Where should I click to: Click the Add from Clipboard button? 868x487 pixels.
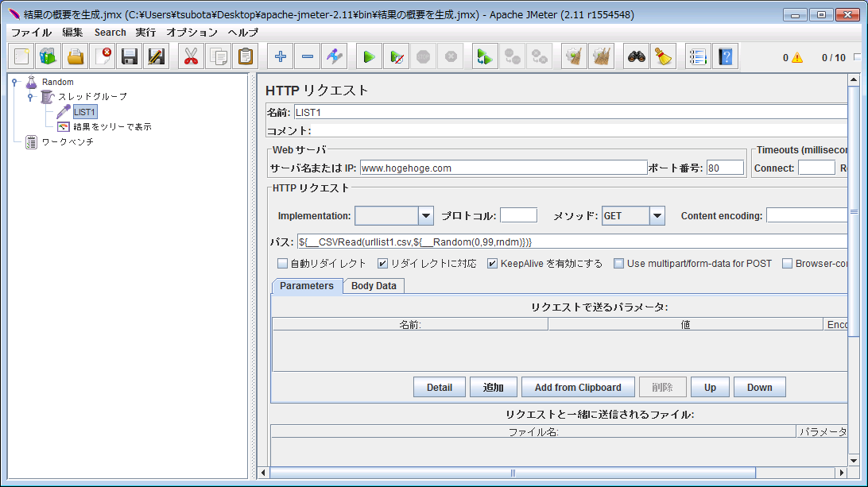coord(578,388)
